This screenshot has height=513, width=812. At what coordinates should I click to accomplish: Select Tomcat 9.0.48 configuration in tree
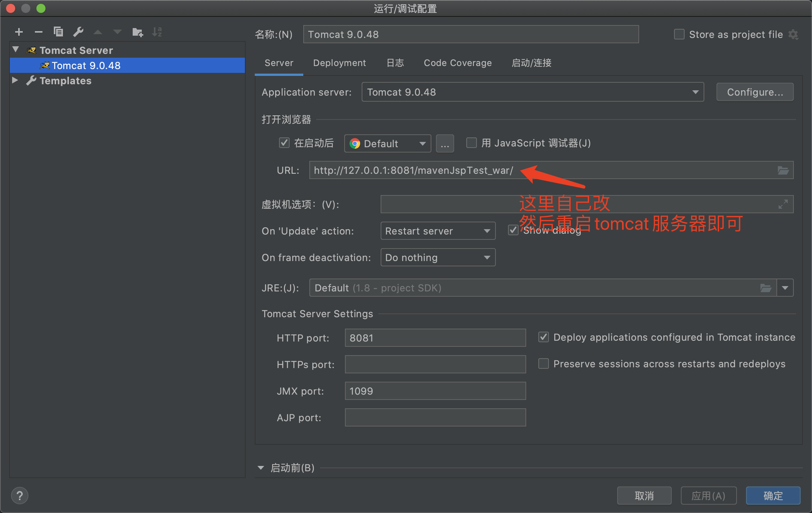pyautogui.click(x=127, y=65)
